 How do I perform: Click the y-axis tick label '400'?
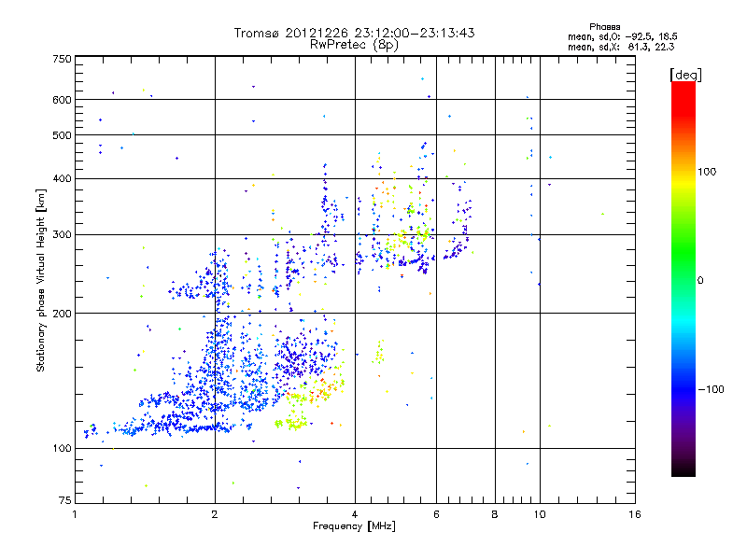point(62,179)
